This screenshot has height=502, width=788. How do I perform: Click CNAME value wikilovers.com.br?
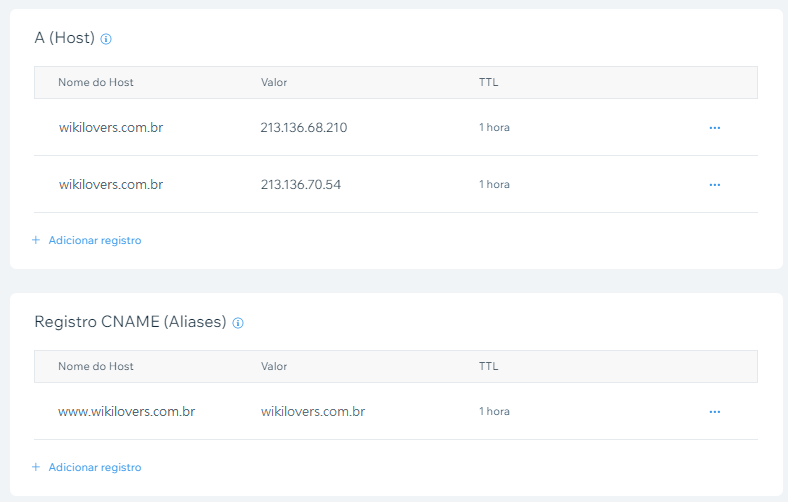click(313, 411)
